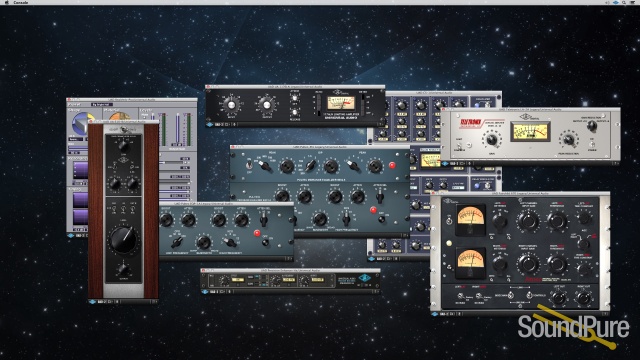Click the Shape graphic in the RealVerb-Pro window
Screen dimensions: 640x360
[80, 124]
